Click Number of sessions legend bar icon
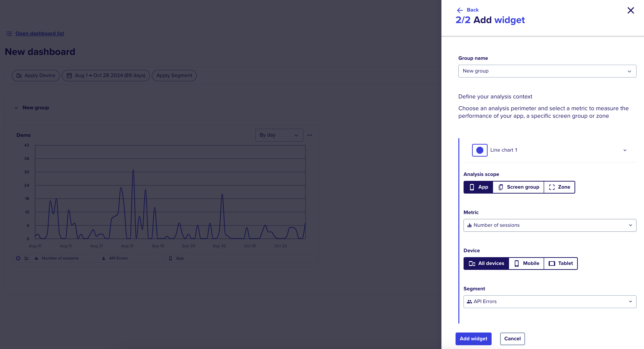This screenshot has width=644, height=349. (36, 258)
